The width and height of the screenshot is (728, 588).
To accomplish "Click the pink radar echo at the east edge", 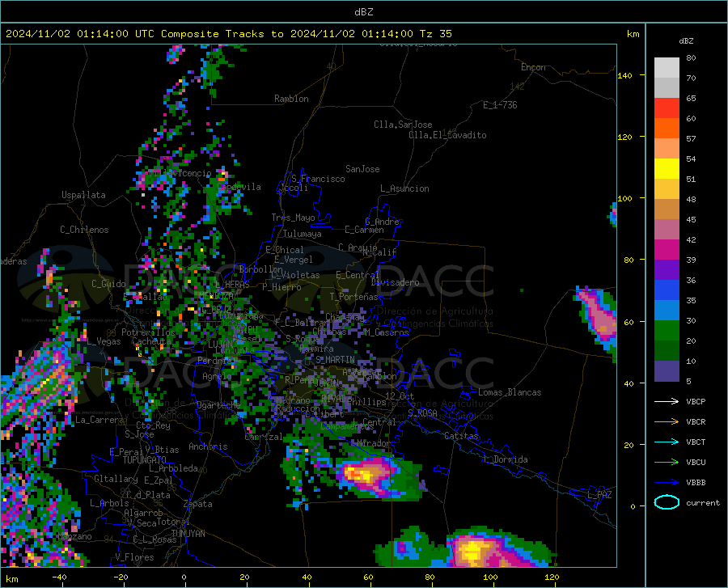I will click(599, 315).
